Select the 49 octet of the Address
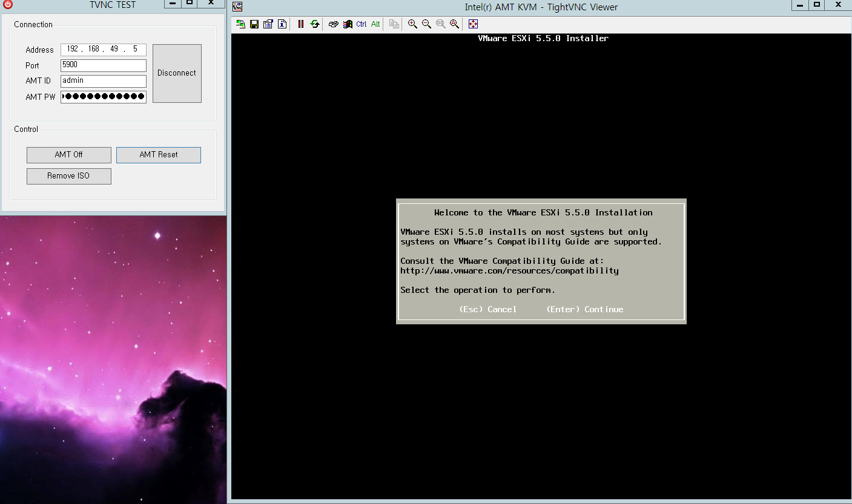Image resolution: width=852 pixels, height=504 pixels. (x=114, y=50)
